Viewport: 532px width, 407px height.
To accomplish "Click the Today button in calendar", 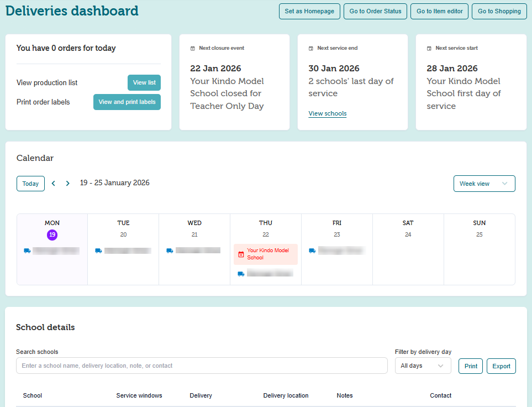I will (30, 184).
